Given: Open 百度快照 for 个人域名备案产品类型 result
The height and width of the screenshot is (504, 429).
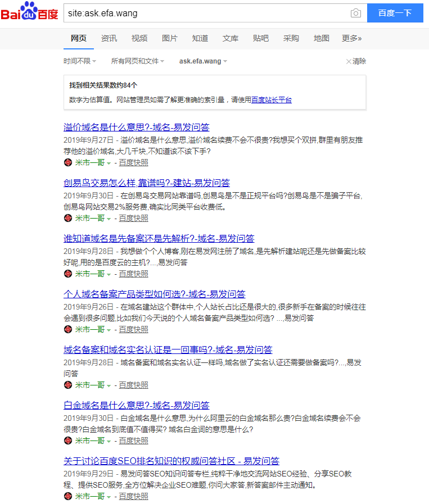Looking at the screenshot, I should pos(133,329).
